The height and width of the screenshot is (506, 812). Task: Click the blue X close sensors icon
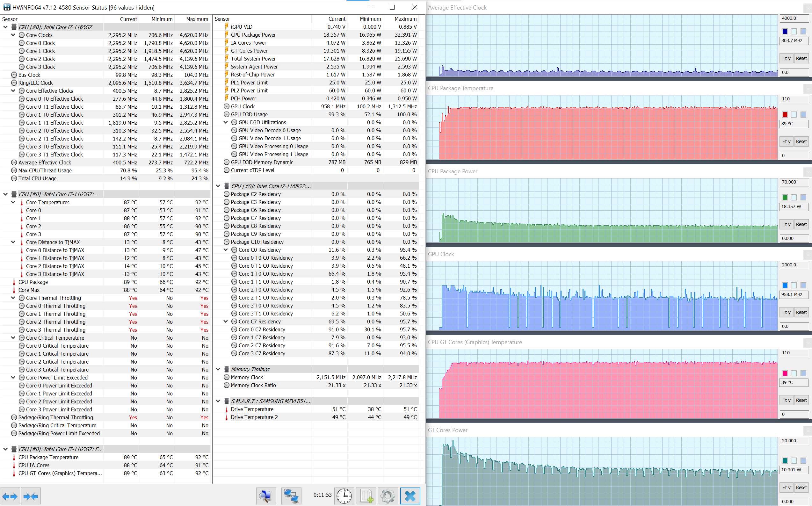tap(410, 496)
